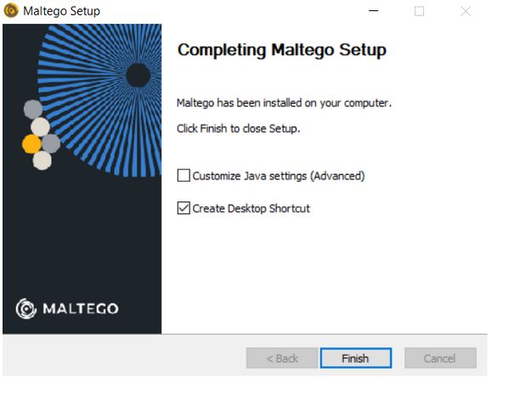The height and width of the screenshot is (406, 532).
Task: Click the Cancel button
Action: 440,358
